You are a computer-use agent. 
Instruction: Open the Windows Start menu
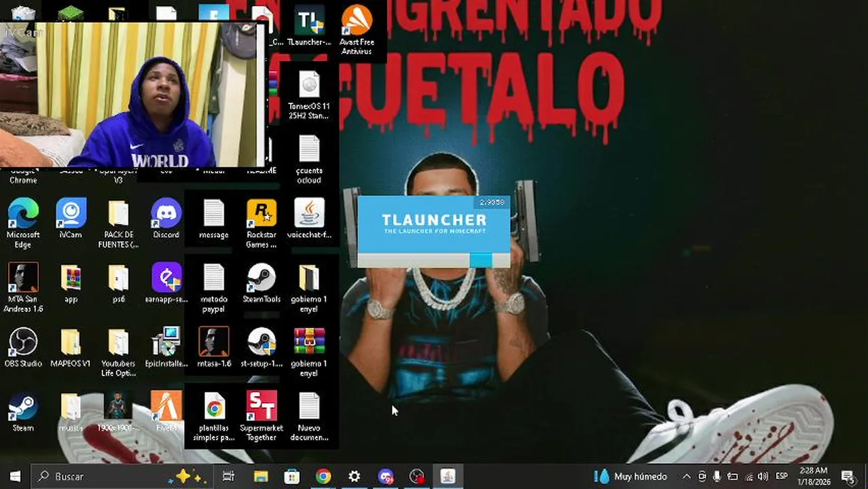(x=15, y=477)
